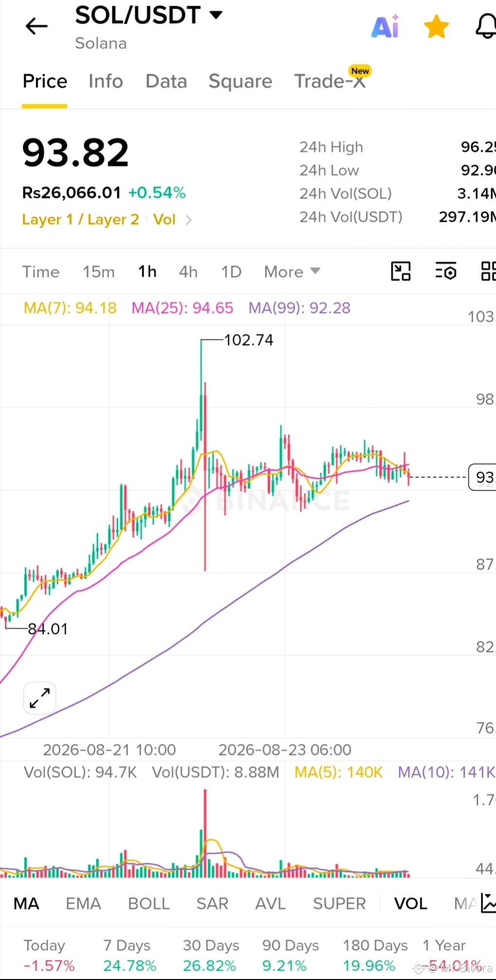
Task: Click the MA(7): 94.18 indicator label
Action: coord(70,308)
